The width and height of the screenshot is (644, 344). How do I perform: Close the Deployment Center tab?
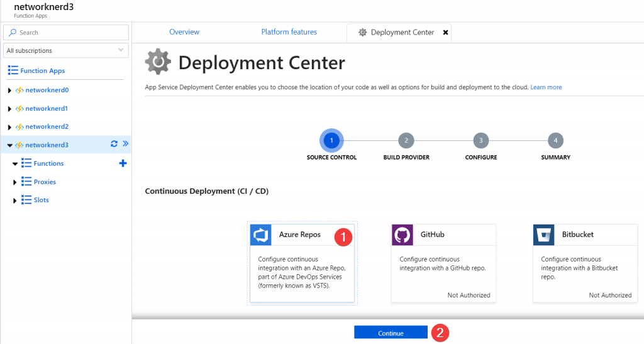(x=445, y=33)
